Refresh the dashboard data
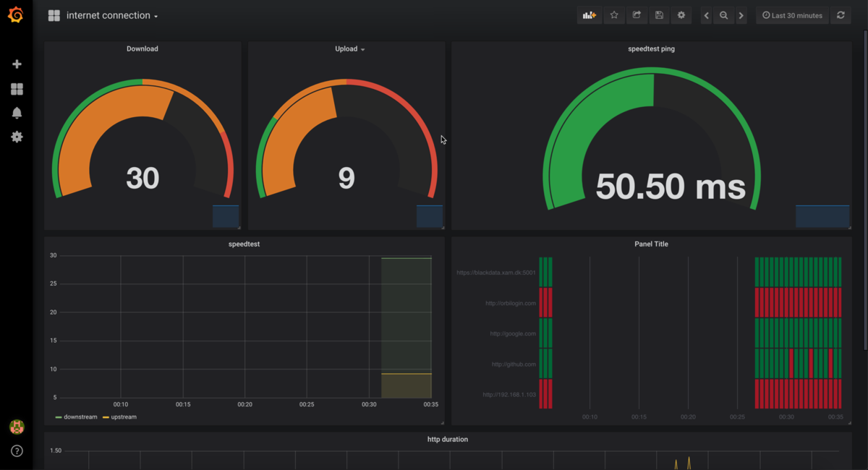This screenshot has height=470, width=868. point(840,14)
